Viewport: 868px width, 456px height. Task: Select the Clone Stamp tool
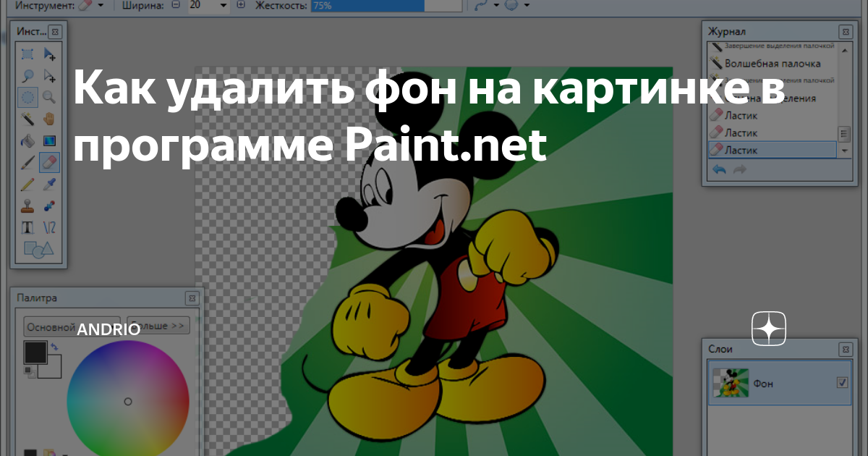point(27,206)
